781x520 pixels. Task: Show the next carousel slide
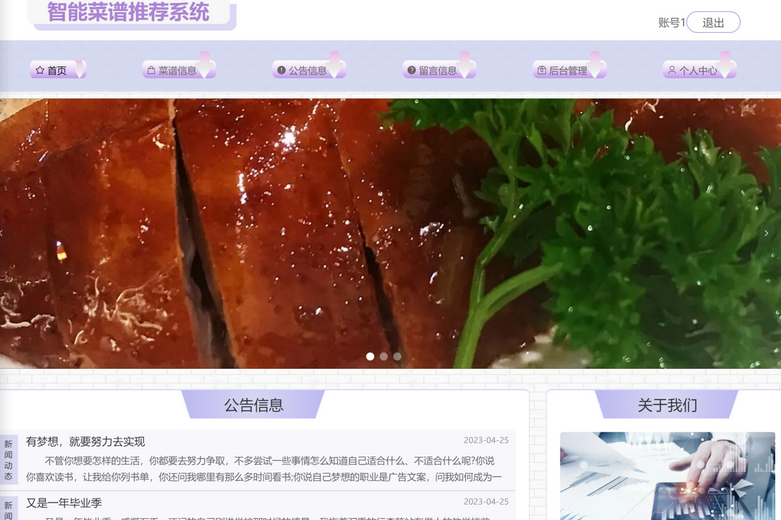[766, 233]
